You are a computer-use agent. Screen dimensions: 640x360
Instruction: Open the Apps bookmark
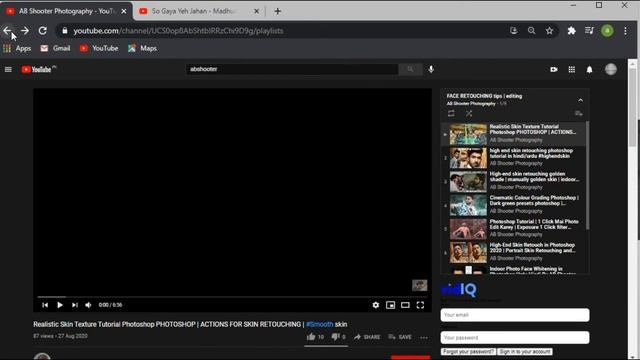[17, 48]
